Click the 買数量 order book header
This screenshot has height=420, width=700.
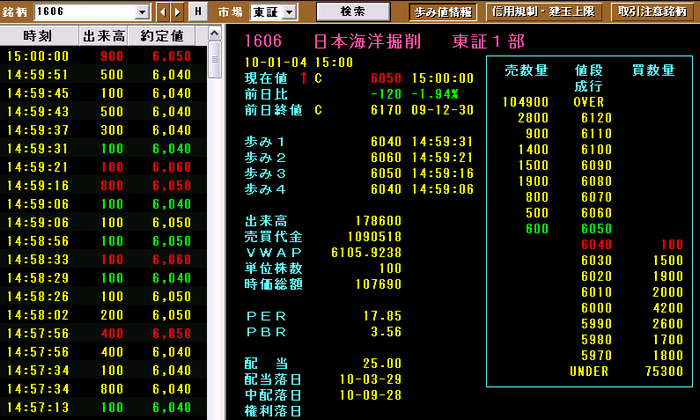pos(653,71)
